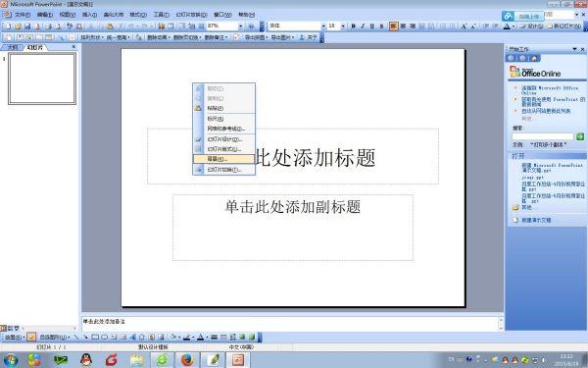The width and height of the screenshot is (588, 368).
Task: Click the Save icon in the standard toolbar
Action: click(x=27, y=26)
